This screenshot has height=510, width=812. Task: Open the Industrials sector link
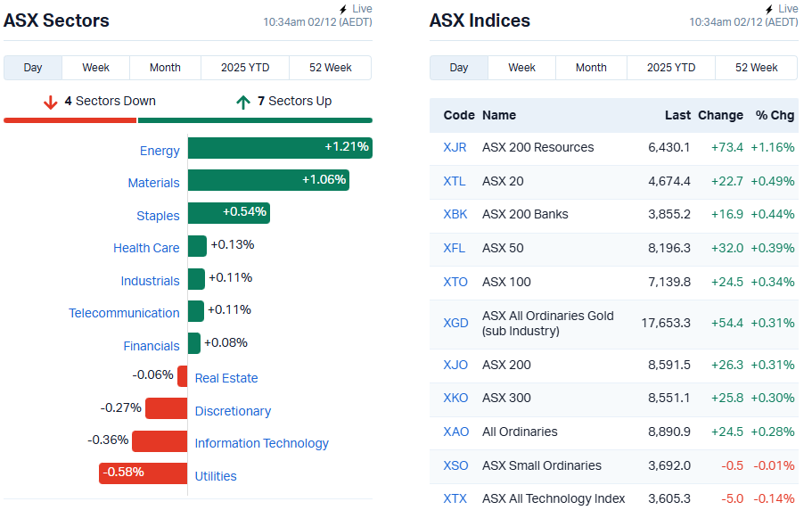click(150, 281)
